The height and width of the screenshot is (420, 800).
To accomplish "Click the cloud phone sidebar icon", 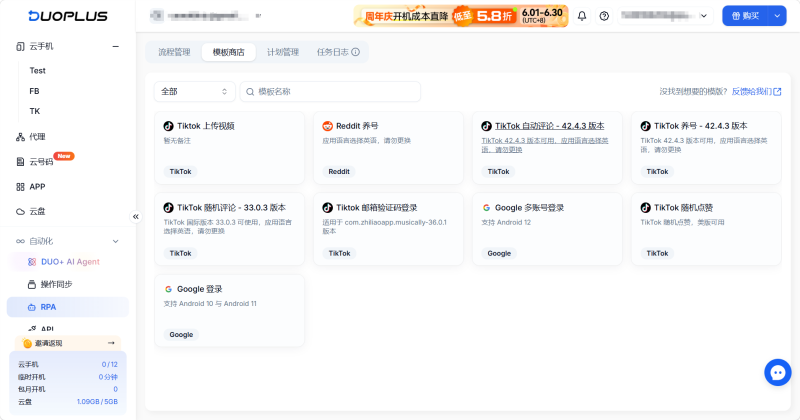I will [x=20, y=46].
